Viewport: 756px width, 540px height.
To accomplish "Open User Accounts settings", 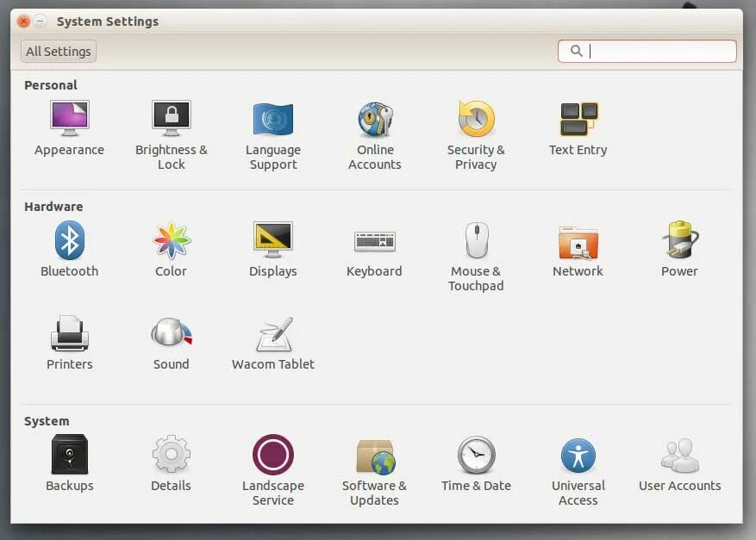I will 679,464.
